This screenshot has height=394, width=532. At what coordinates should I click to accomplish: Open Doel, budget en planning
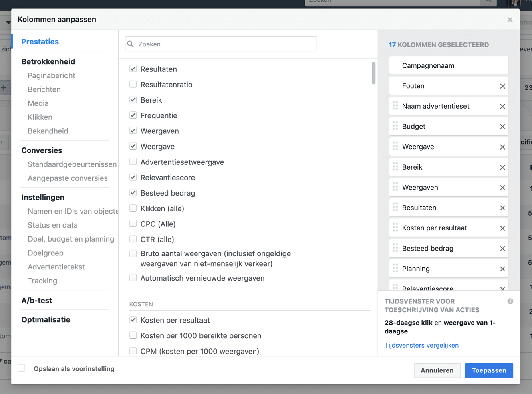(x=71, y=239)
